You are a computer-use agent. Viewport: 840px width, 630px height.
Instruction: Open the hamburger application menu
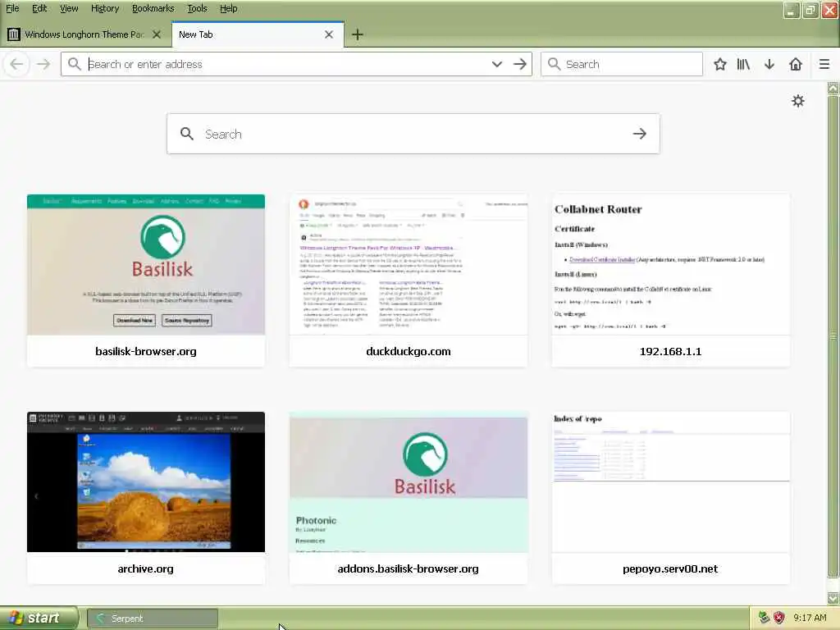824,64
